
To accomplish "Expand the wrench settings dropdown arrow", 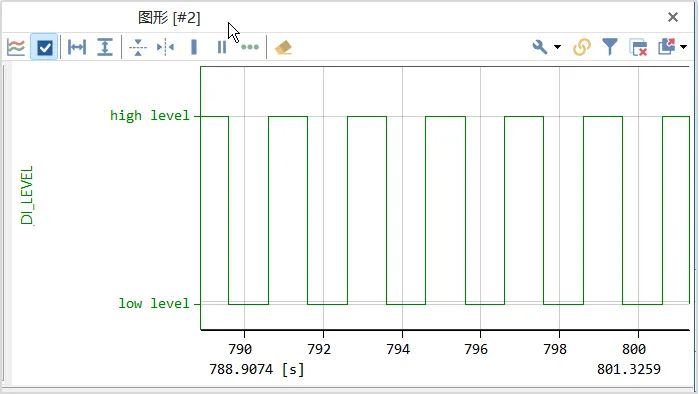I will click(x=557, y=47).
